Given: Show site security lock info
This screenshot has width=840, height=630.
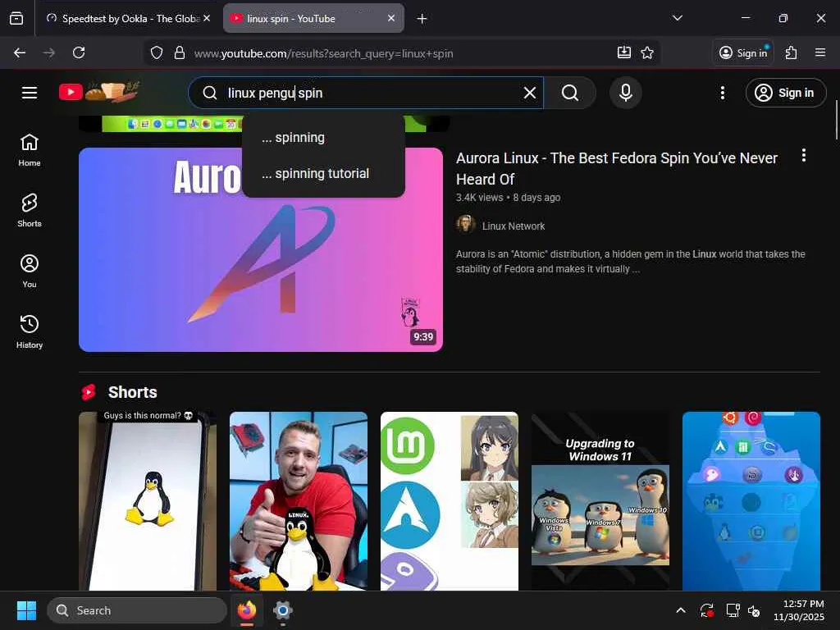Looking at the screenshot, I should click(180, 53).
